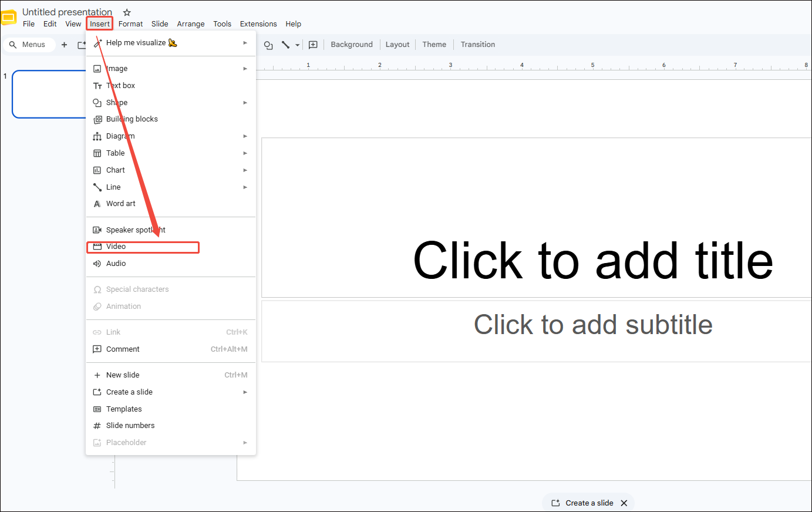This screenshot has height=512, width=812.
Task: Expand the Line submenu arrow in Insert menu
Action: (245, 187)
